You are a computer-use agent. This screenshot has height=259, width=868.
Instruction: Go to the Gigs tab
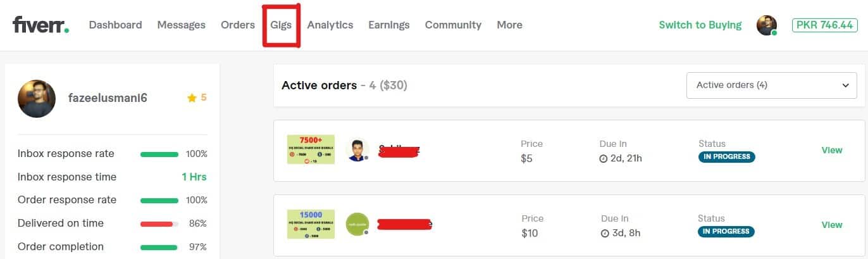281,25
